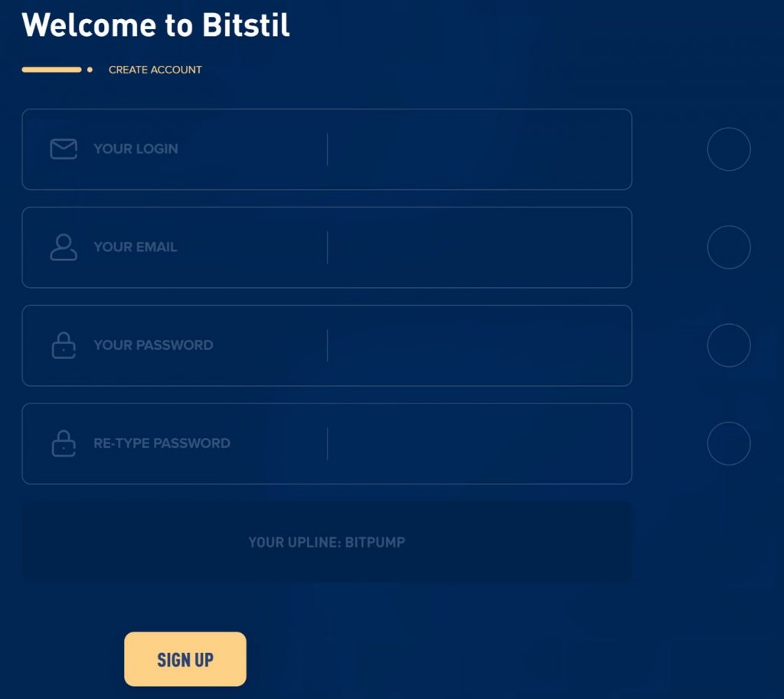Click the circle indicator next to login field
Screen dimensions: 784x699
[729, 149]
